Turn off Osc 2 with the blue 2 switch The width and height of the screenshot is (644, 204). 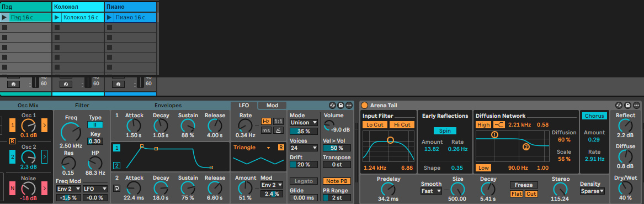click(13, 156)
